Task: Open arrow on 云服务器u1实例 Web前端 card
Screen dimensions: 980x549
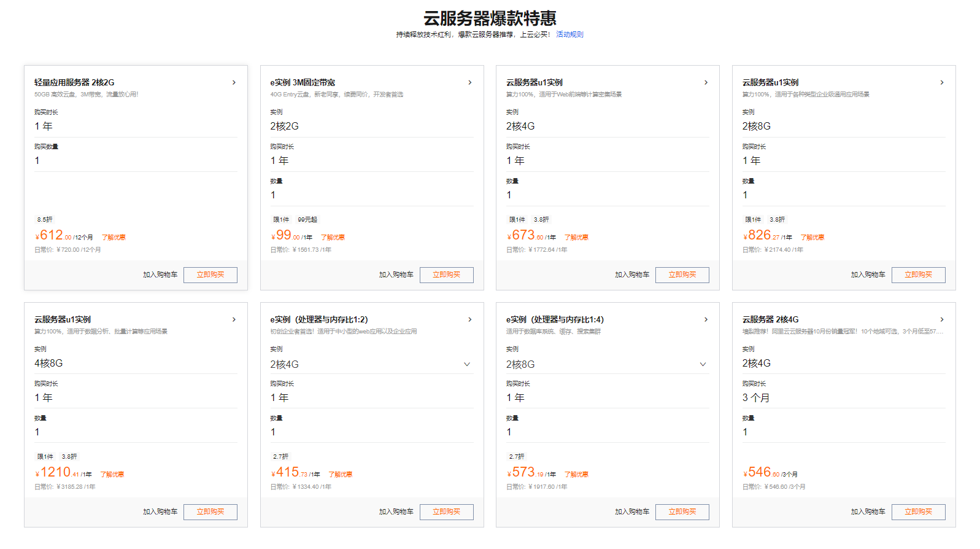Action: 706,82
